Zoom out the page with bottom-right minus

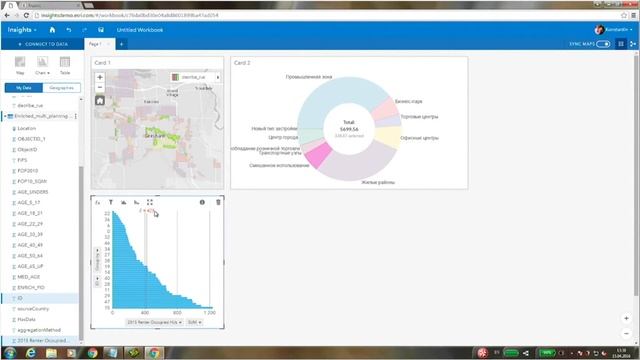627,333
